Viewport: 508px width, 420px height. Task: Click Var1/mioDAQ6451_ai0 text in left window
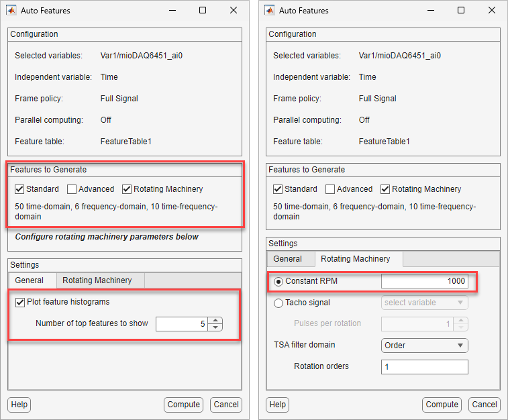click(141, 56)
